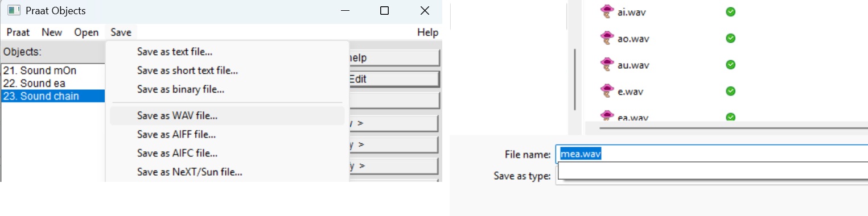This screenshot has height=216, width=868.
Task: Click green sync checkmark beside au.wav
Action: pos(731,65)
